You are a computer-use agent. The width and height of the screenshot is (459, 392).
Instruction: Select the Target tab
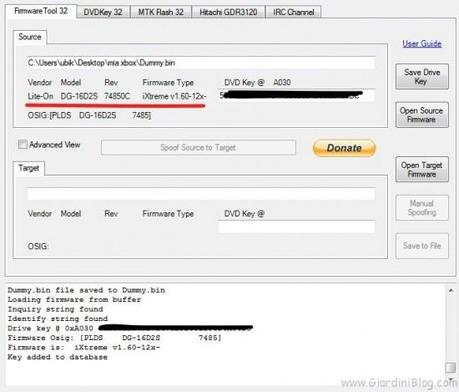[29, 168]
